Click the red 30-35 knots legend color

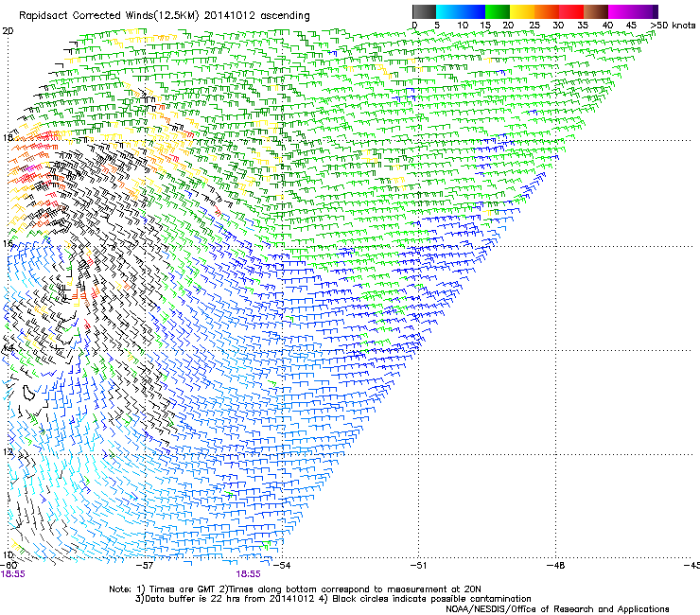pos(571,11)
